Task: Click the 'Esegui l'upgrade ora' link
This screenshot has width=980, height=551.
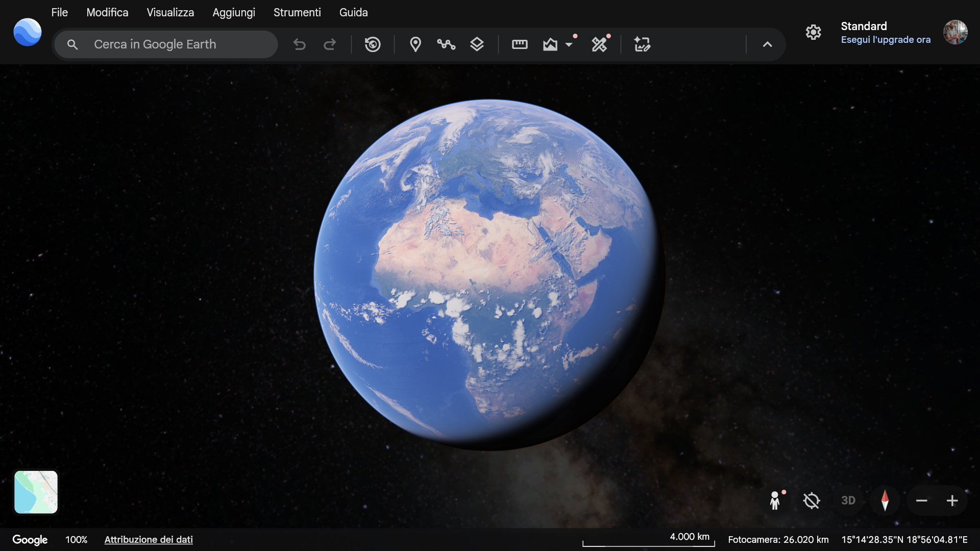Action: pyautogui.click(x=886, y=40)
